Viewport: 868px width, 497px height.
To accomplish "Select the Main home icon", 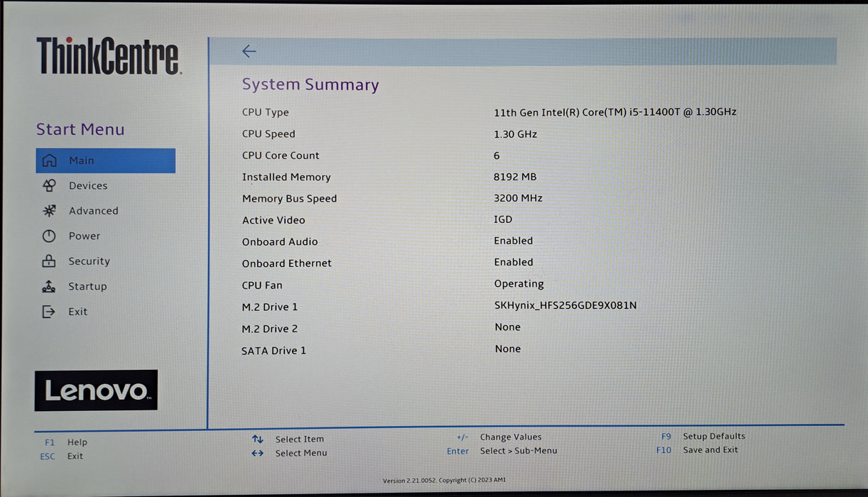I will point(49,160).
